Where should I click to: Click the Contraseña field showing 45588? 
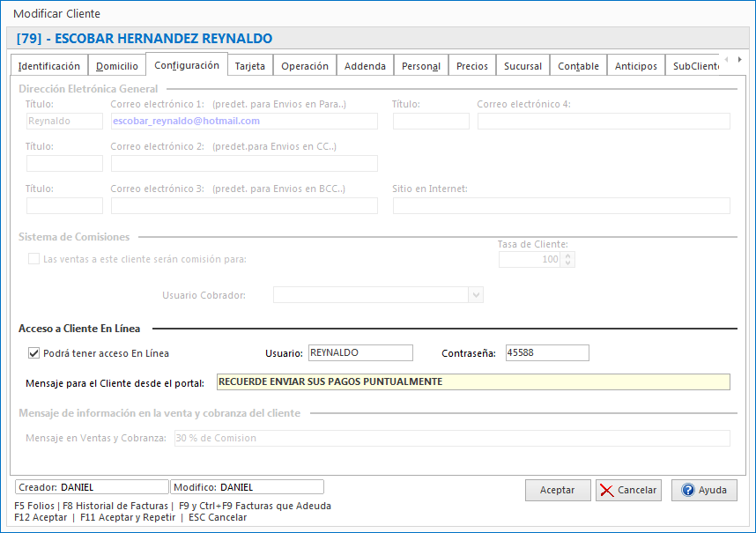(x=547, y=352)
